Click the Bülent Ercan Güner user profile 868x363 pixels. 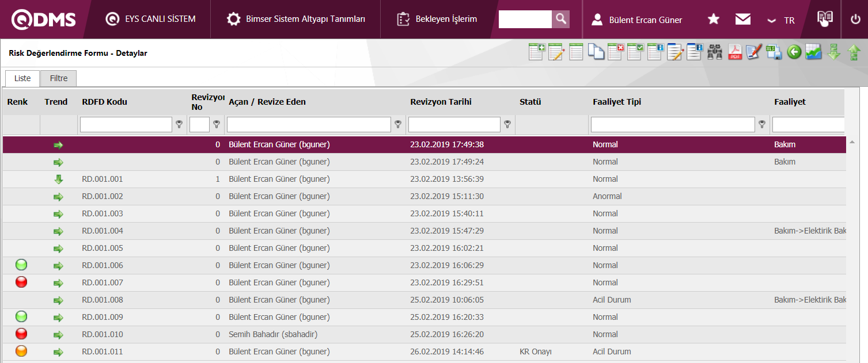[x=637, y=20]
